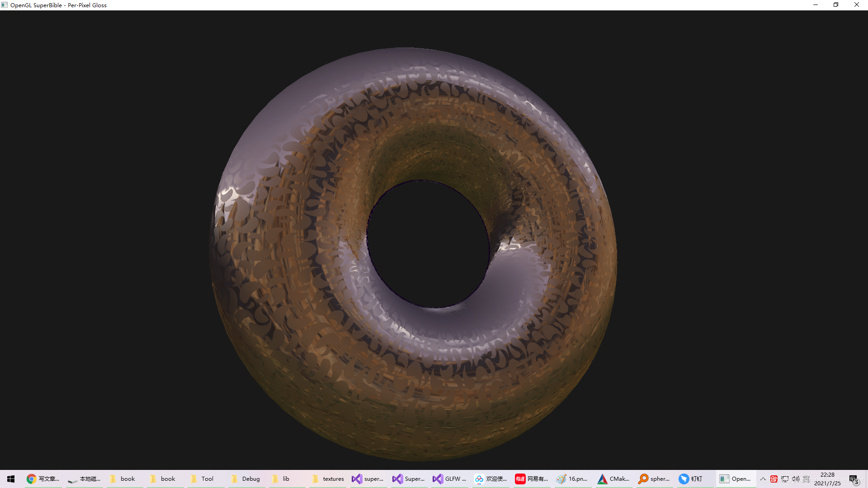
Task: Switch to the Chrome browser window
Action: point(43,479)
